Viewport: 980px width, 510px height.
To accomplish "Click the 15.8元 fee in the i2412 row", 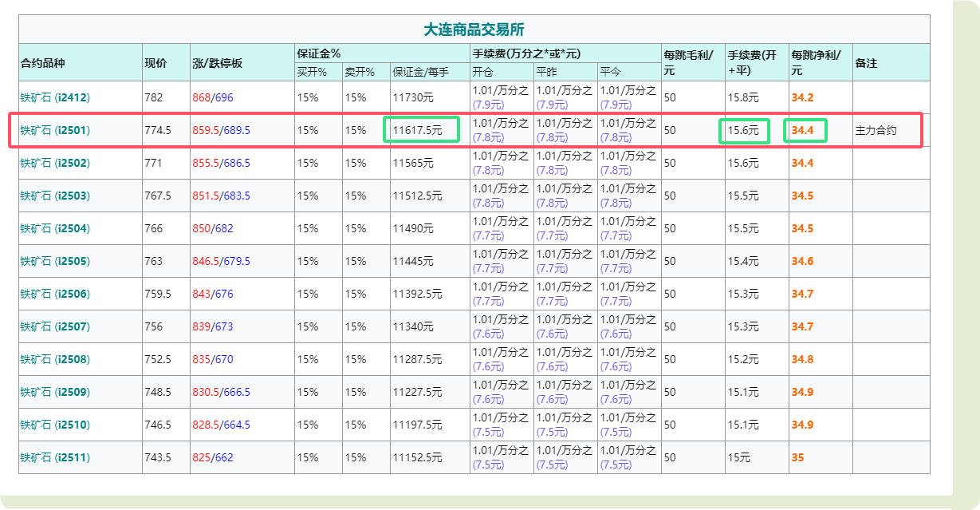I will 743,97.
